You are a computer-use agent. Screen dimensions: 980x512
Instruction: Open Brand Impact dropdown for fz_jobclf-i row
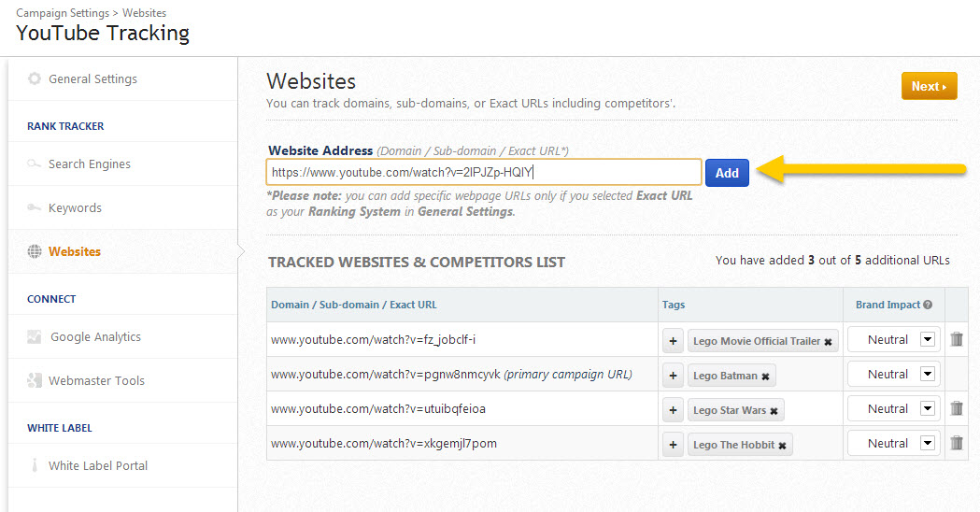pos(927,340)
